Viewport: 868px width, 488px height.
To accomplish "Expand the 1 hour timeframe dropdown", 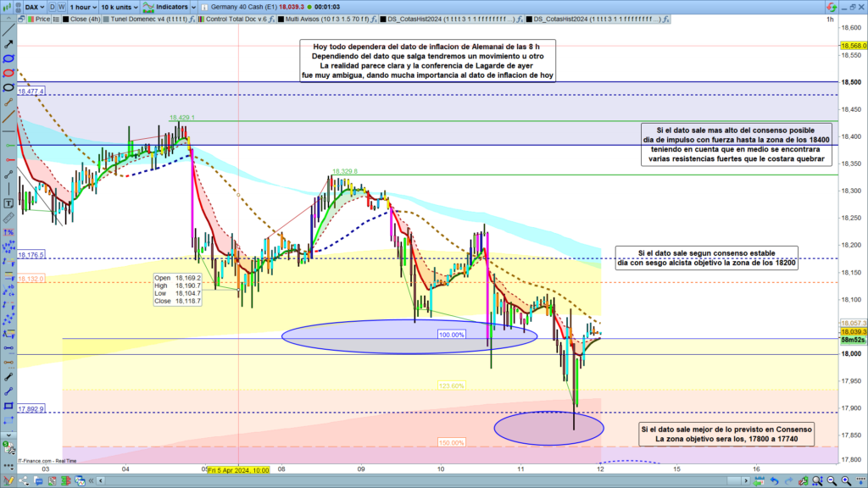I will click(x=87, y=5).
